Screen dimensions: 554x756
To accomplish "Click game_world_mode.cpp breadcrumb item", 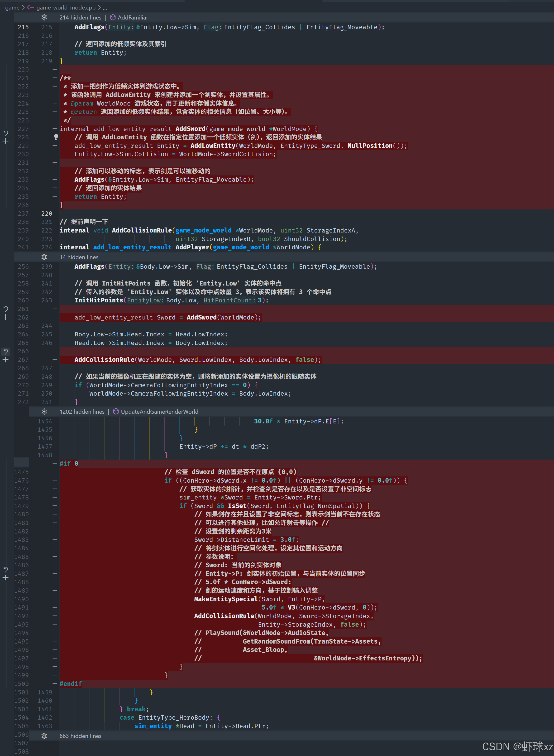I will coord(66,7).
